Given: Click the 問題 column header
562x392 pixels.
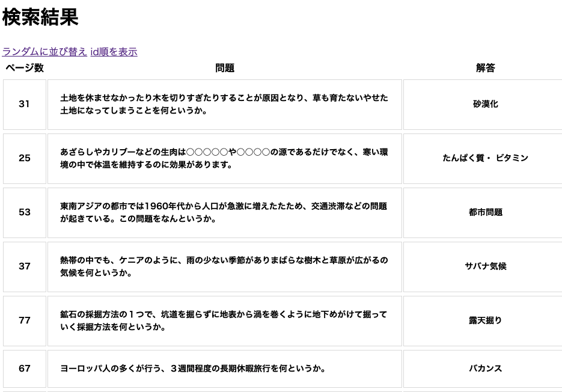Looking at the screenshot, I should [224, 68].
